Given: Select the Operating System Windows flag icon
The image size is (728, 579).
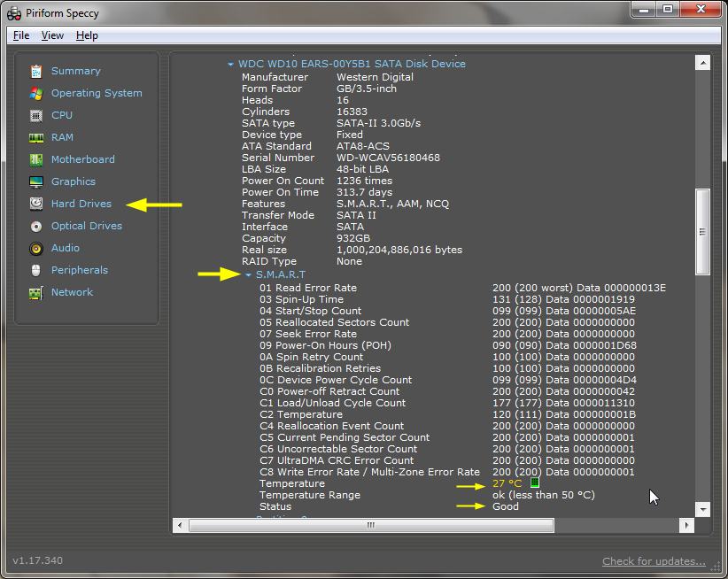Looking at the screenshot, I should pos(36,93).
